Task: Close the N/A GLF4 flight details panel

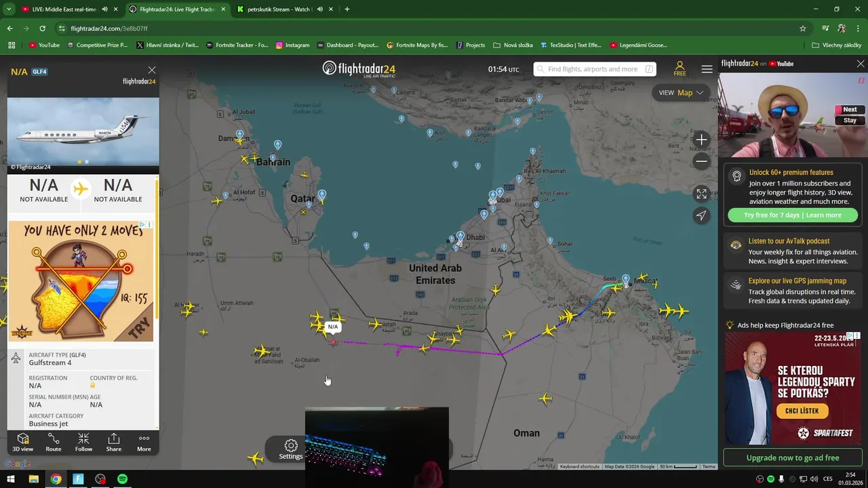Action: 152,70
